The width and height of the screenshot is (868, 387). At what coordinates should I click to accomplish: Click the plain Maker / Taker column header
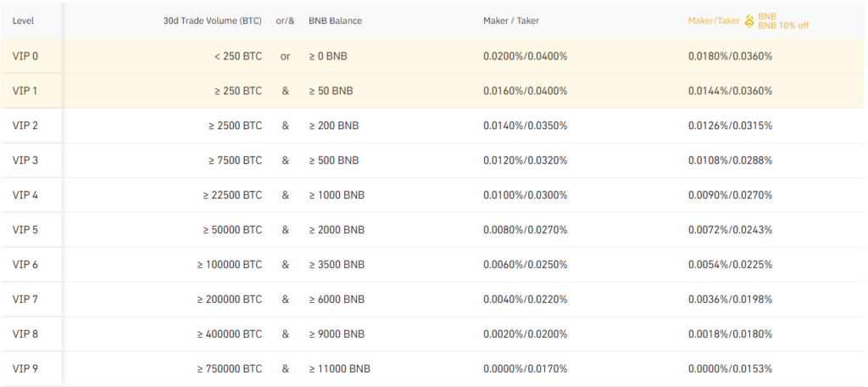[511, 20]
